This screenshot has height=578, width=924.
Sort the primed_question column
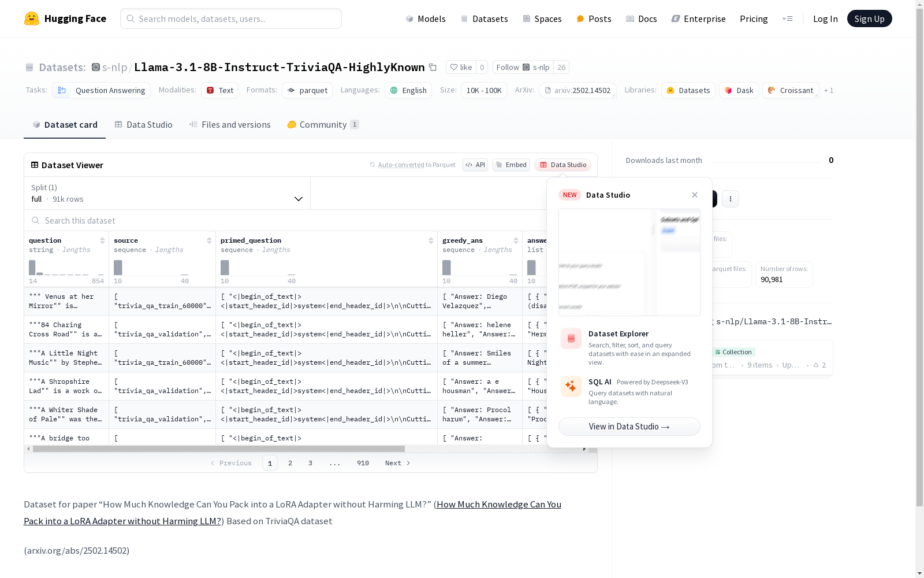click(x=431, y=240)
